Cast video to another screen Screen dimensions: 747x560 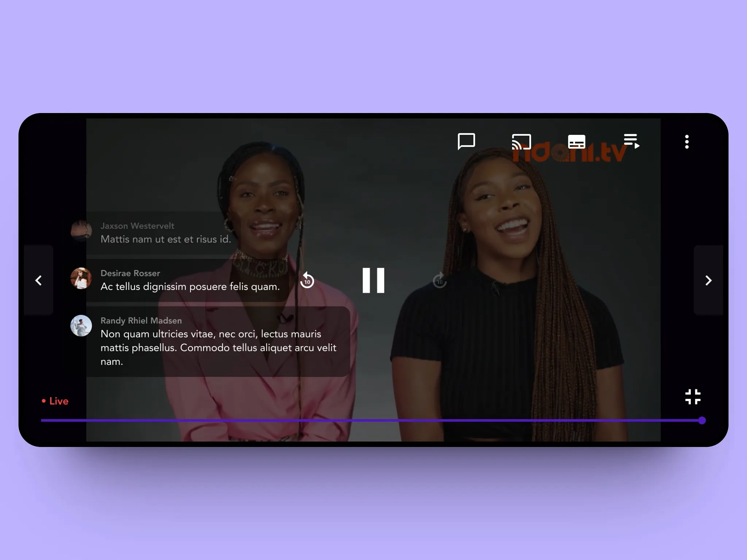click(521, 141)
